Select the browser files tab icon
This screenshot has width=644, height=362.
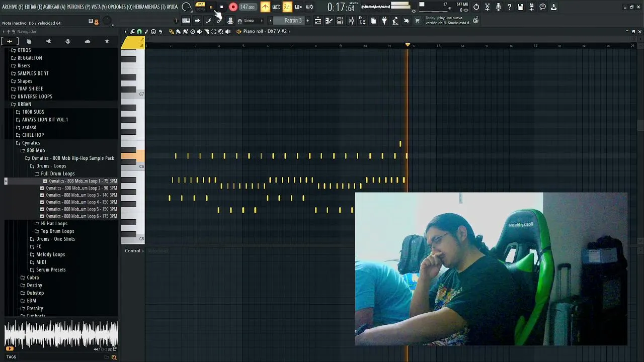coord(29,41)
